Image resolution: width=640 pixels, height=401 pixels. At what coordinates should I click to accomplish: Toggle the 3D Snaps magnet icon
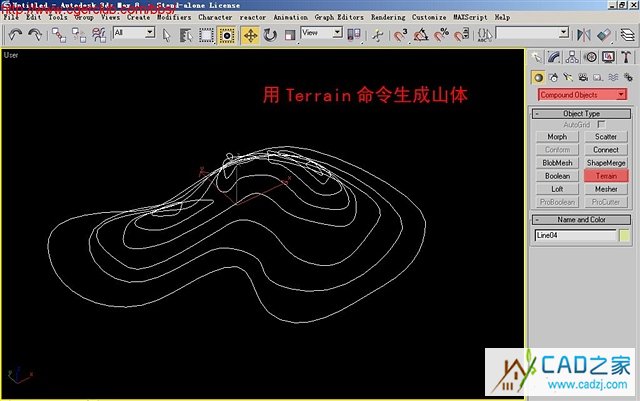(x=400, y=35)
